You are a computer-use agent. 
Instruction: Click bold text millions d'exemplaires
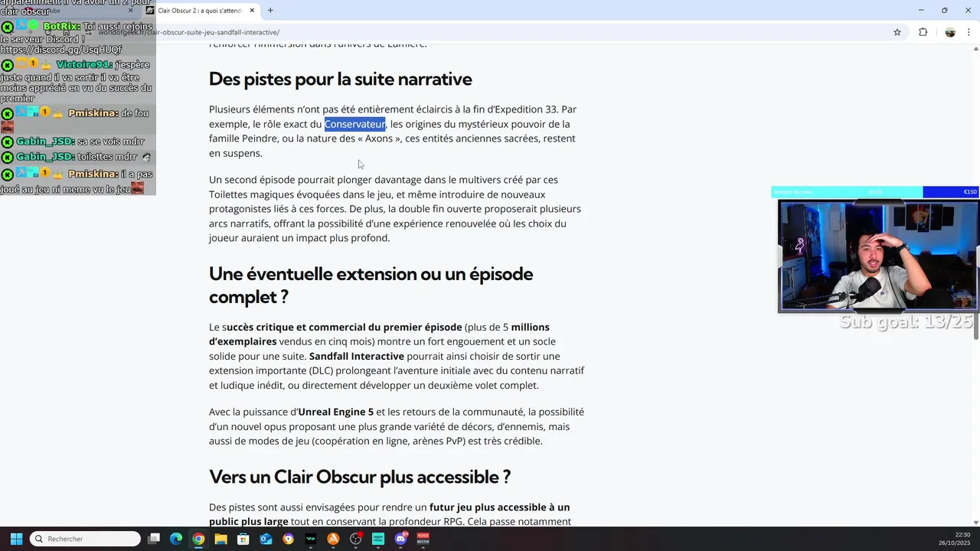(x=379, y=334)
